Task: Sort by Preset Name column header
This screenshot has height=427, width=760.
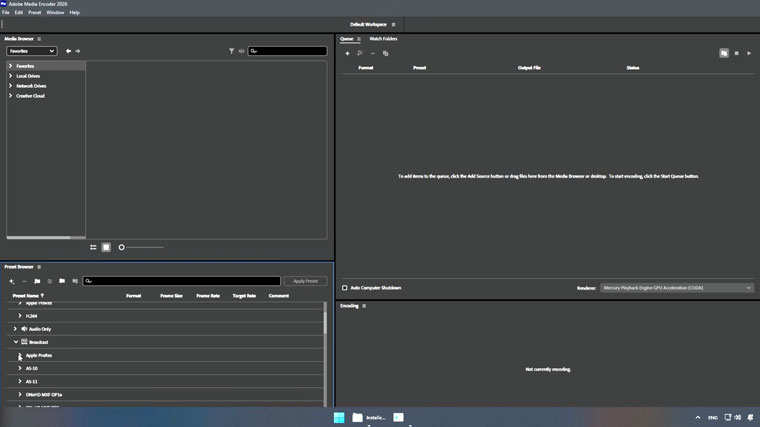Action: tap(28, 296)
